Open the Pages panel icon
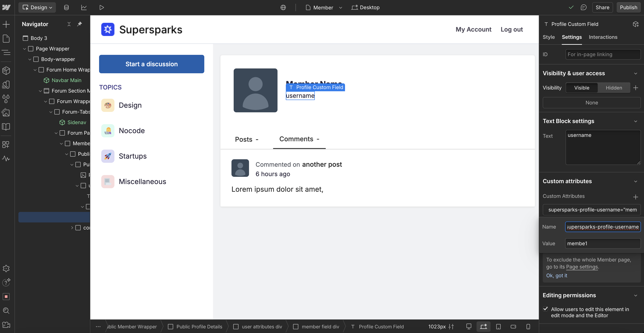The width and height of the screenshot is (644, 333). coord(6,39)
